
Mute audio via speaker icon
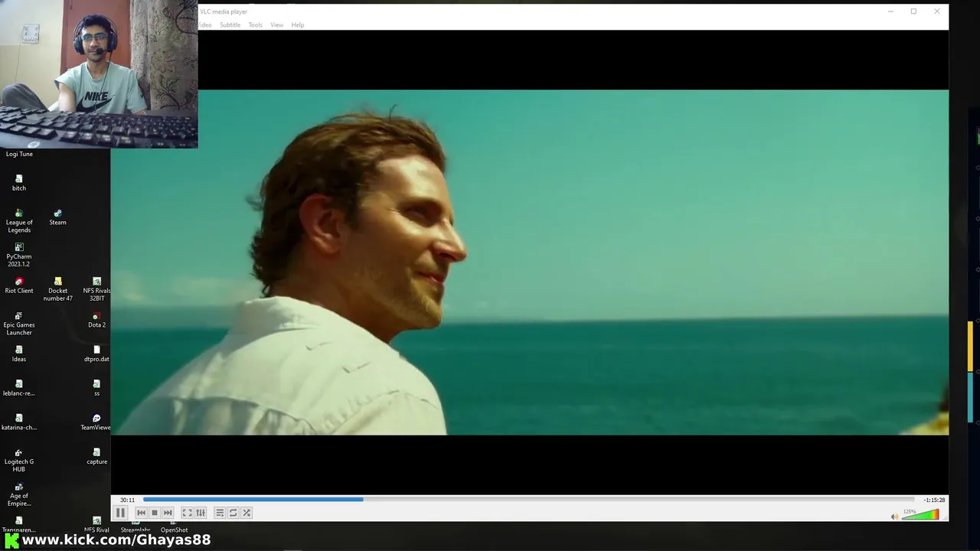894,517
